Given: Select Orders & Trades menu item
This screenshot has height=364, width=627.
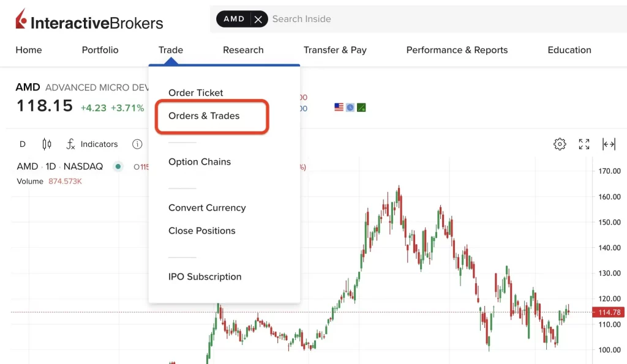Looking at the screenshot, I should pos(204,116).
